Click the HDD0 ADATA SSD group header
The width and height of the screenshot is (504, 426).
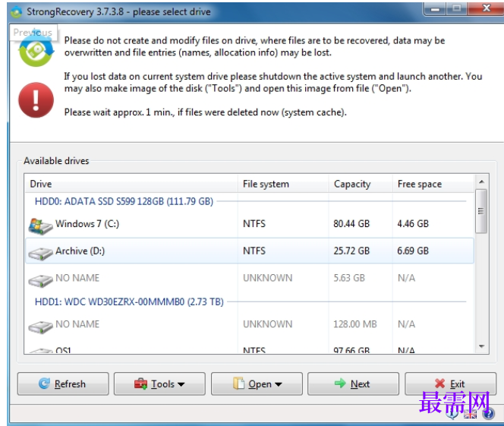[x=124, y=201]
